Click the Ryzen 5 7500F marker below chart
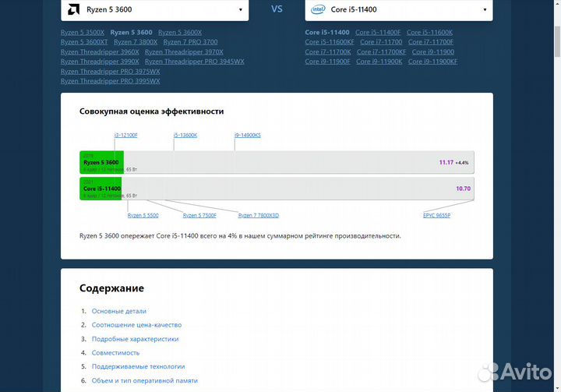Viewport: 561px width, 392px height. click(199, 216)
